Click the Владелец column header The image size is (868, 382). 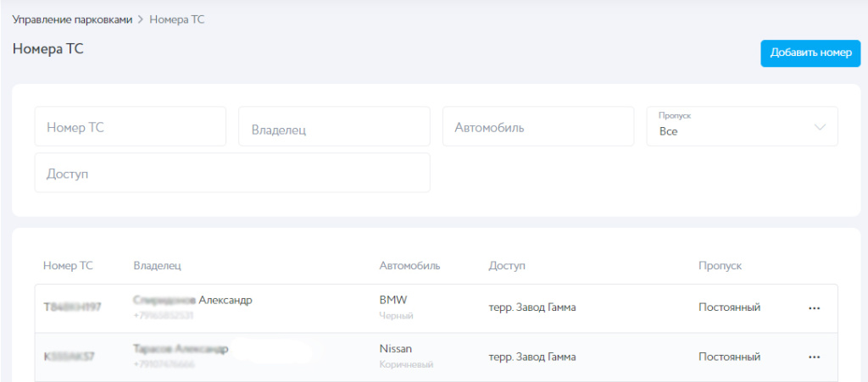coord(158,266)
